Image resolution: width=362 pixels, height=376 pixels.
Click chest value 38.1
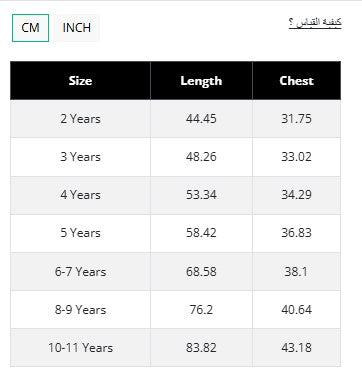(296, 272)
